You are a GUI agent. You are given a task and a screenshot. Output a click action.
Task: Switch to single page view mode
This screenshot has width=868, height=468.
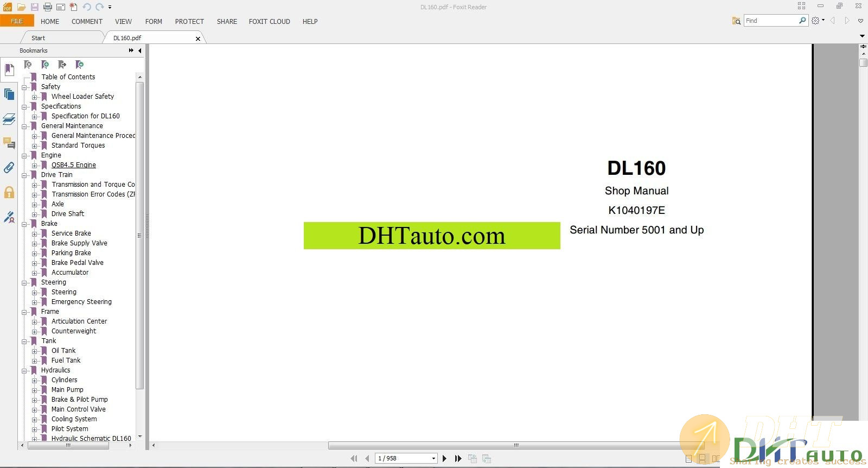[688, 459]
